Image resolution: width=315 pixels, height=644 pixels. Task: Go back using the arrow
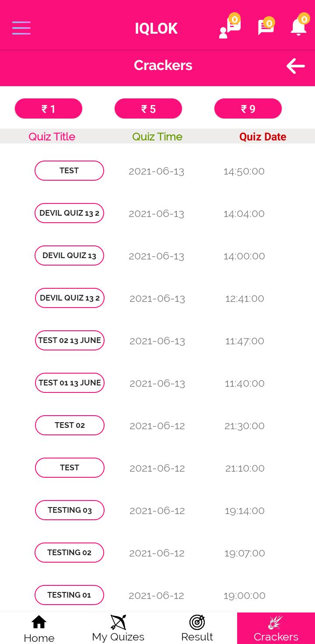(296, 66)
